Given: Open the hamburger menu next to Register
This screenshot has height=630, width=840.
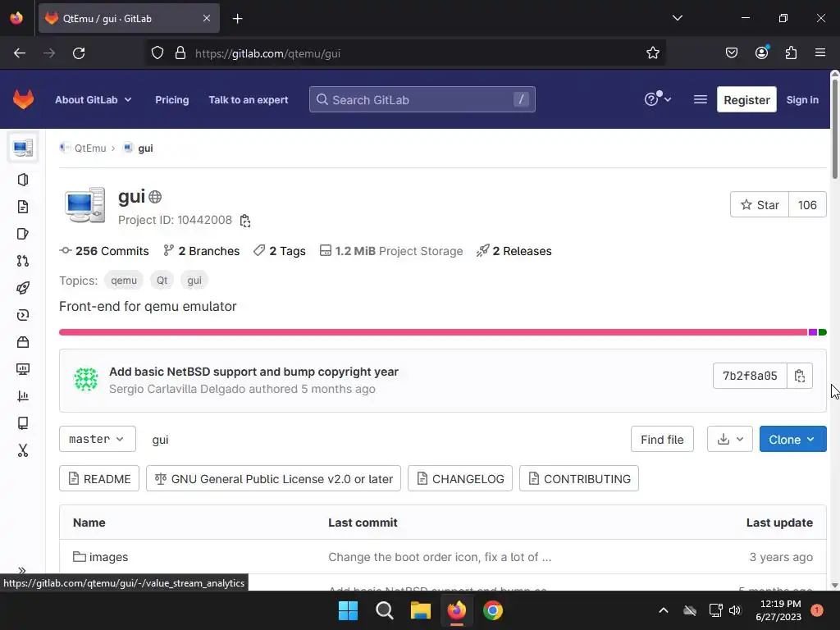Looking at the screenshot, I should point(701,99).
